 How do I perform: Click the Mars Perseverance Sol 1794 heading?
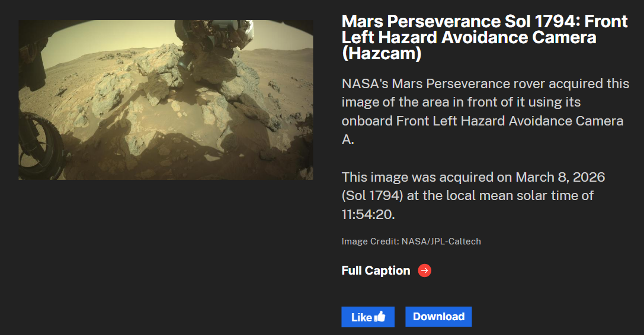click(x=485, y=37)
